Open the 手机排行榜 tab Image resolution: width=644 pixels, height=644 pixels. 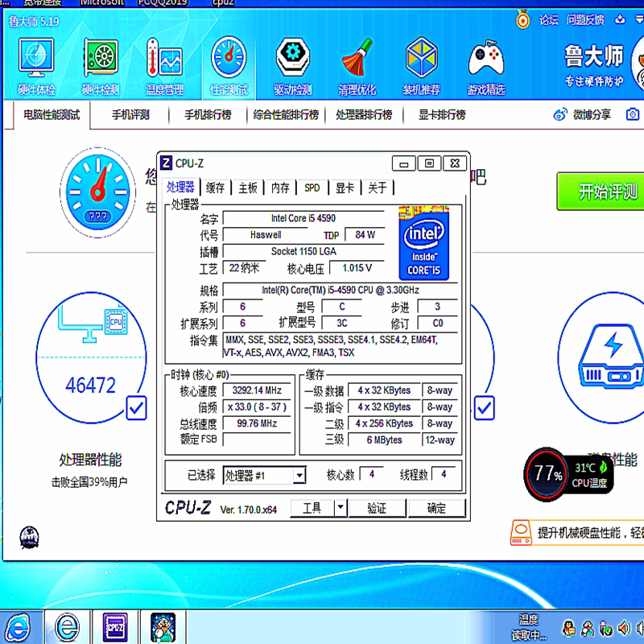point(208,114)
